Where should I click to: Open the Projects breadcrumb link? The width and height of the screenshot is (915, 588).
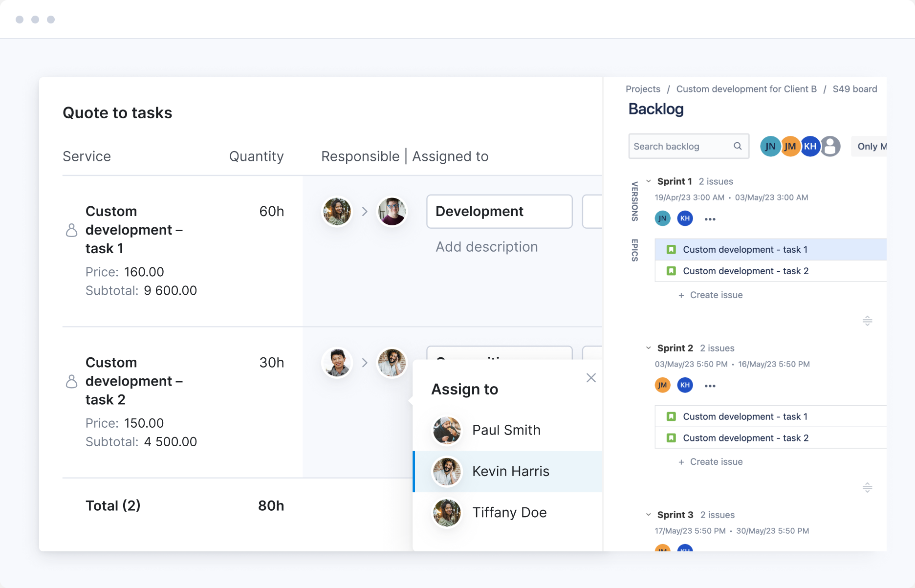[643, 89]
